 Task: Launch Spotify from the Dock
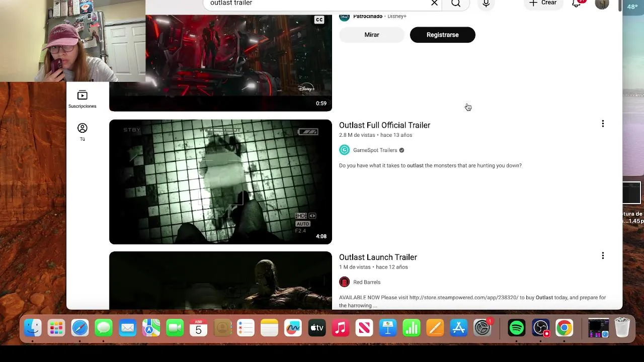[517, 328]
